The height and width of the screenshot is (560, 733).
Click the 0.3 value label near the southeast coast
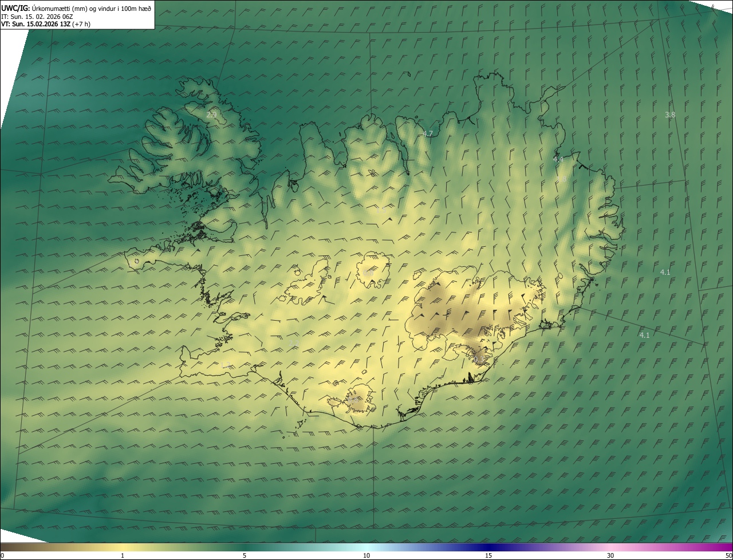click(478, 359)
